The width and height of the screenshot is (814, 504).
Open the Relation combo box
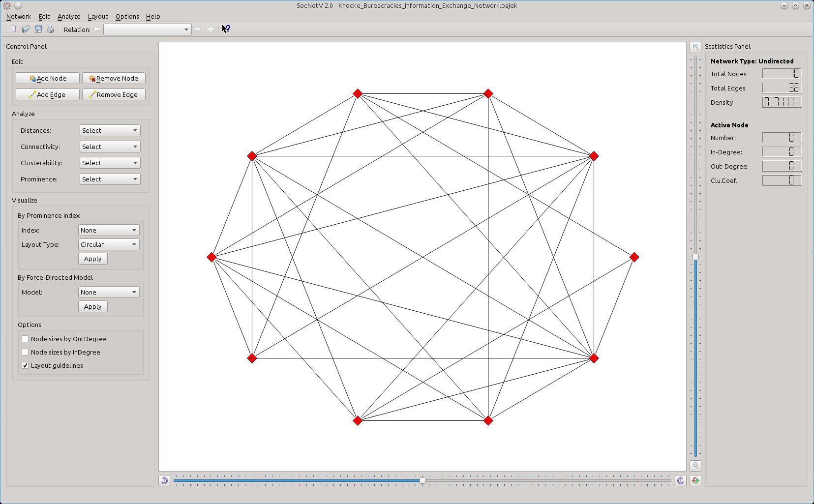[147, 30]
